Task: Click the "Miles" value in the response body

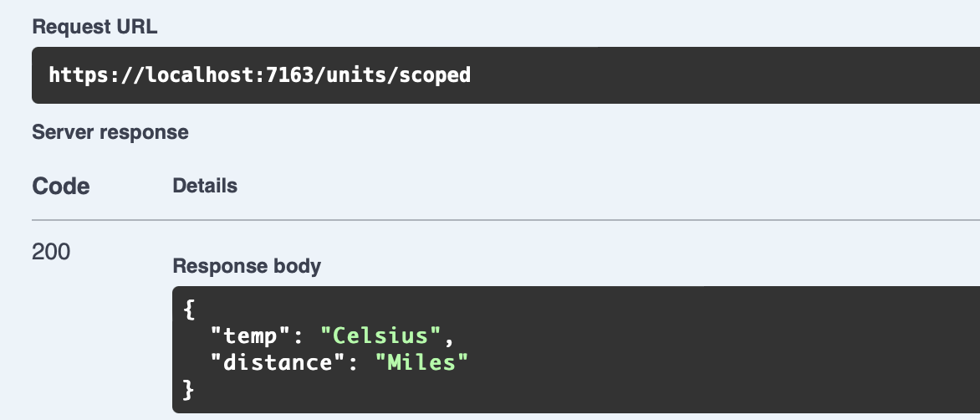Action: (x=422, y=362)
